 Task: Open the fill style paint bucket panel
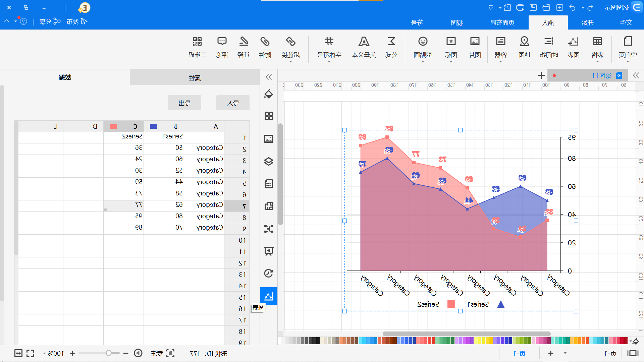pos(269,94)
